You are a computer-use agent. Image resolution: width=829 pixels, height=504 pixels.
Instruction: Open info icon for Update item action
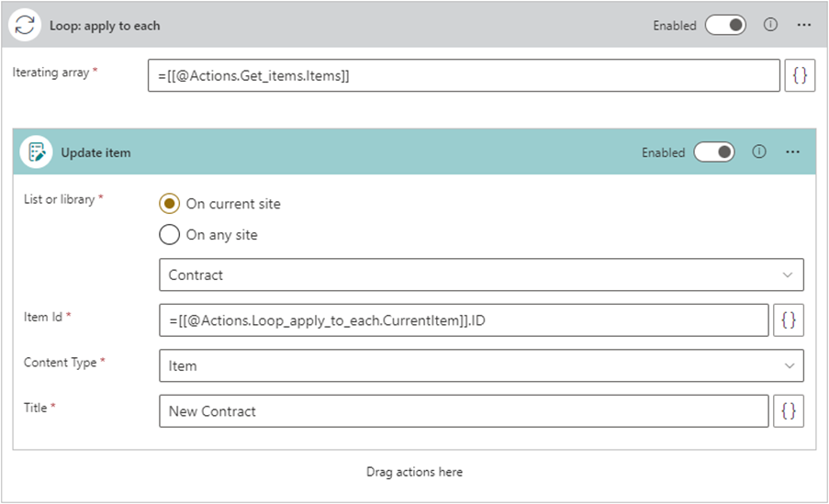[758, 152]
